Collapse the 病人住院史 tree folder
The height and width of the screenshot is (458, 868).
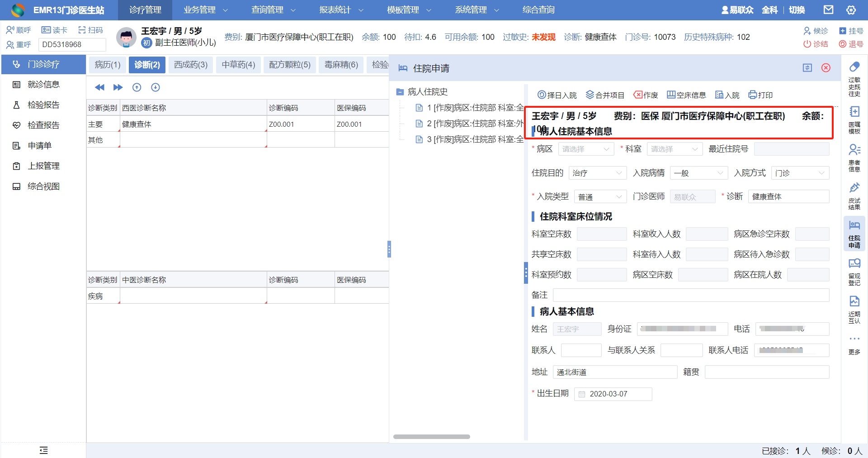pyautogui.click(x=400, y=92)
